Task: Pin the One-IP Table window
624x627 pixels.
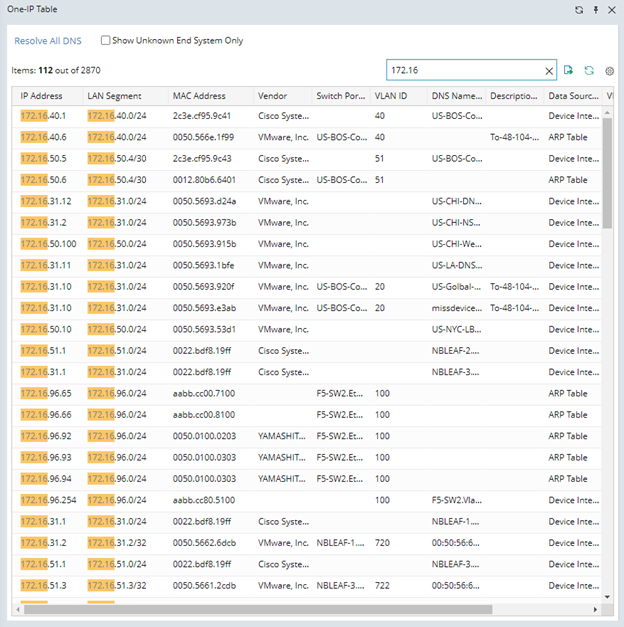Action: [x=596, y=9]
